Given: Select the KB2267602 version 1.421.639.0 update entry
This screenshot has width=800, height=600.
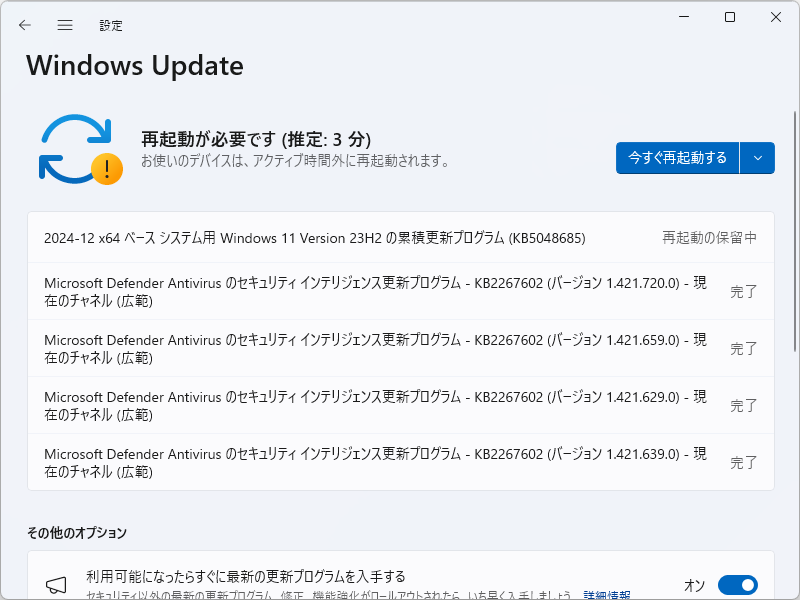Looking at the screenshot, I should click(x=370, y=462).
